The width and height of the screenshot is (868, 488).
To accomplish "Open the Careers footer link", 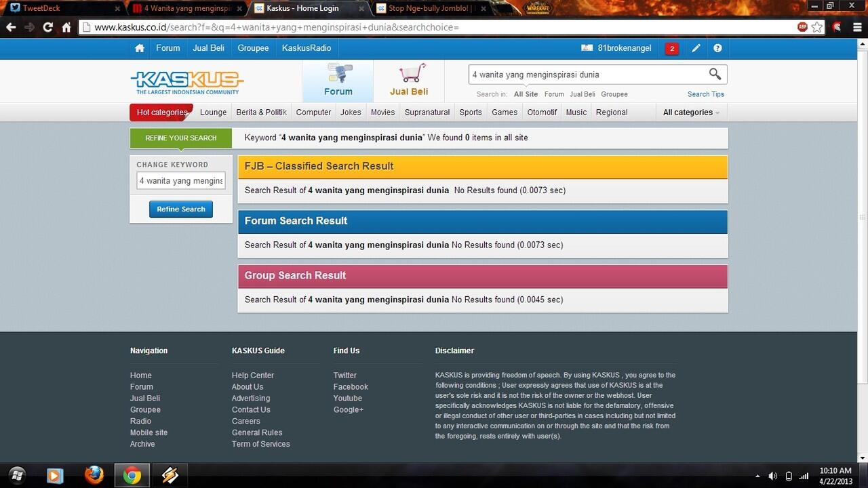I will coord(246,421).
